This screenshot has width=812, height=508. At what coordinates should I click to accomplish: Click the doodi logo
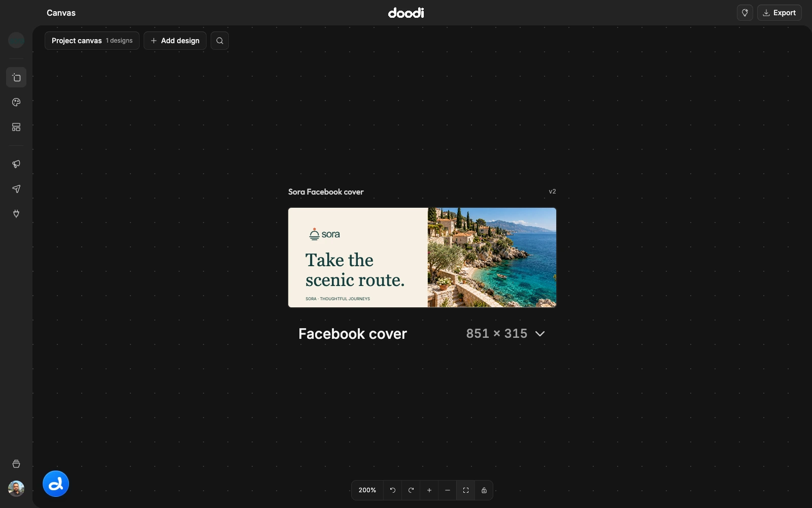point(406,13)
